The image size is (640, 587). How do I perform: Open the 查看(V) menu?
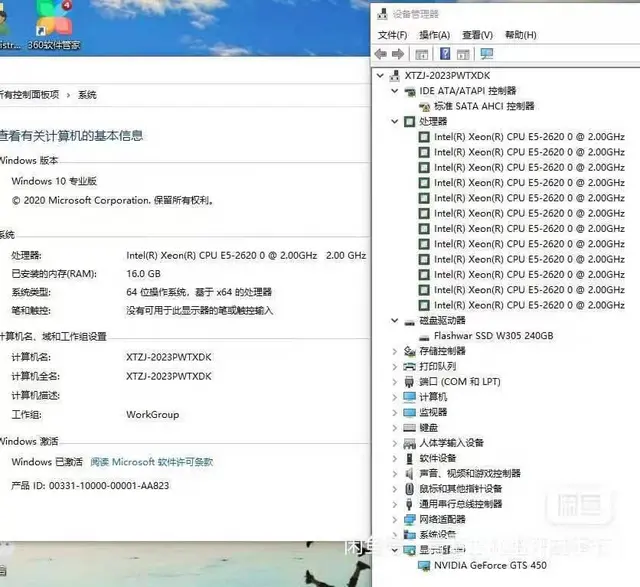[478, 35]
